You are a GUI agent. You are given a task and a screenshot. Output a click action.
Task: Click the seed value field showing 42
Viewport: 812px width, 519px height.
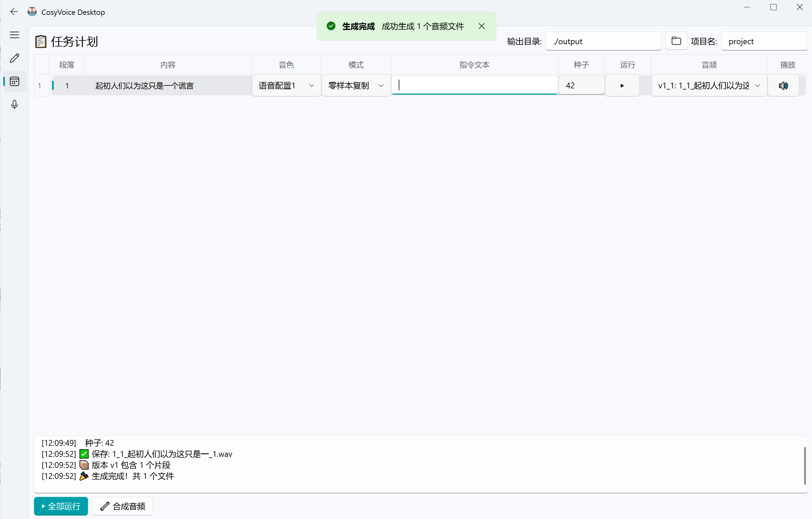[x=581, y=85]
